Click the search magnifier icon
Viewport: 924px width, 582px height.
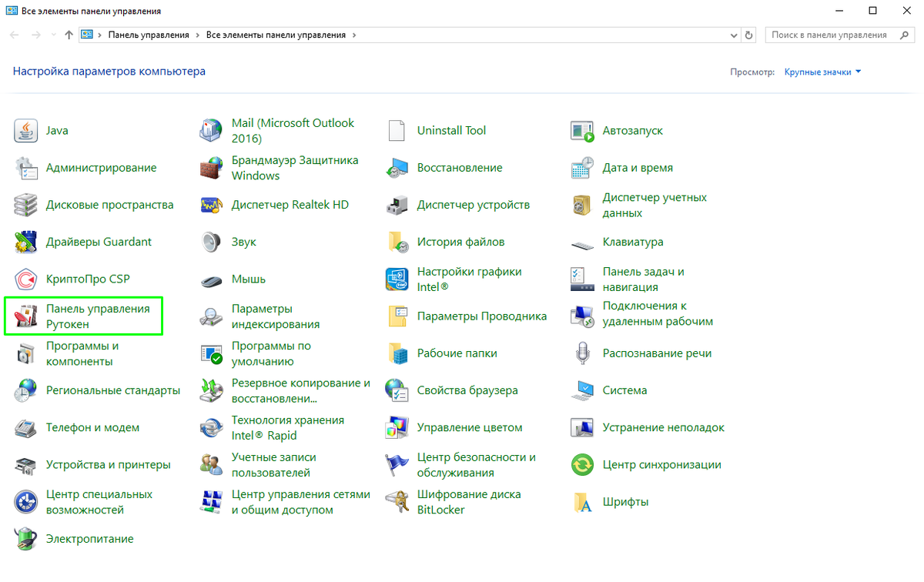905,35
